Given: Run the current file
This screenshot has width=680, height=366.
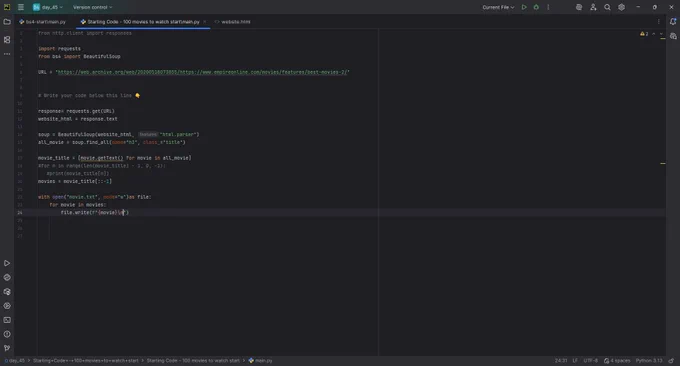Looking at the screenshot, I should coord(524,7).
